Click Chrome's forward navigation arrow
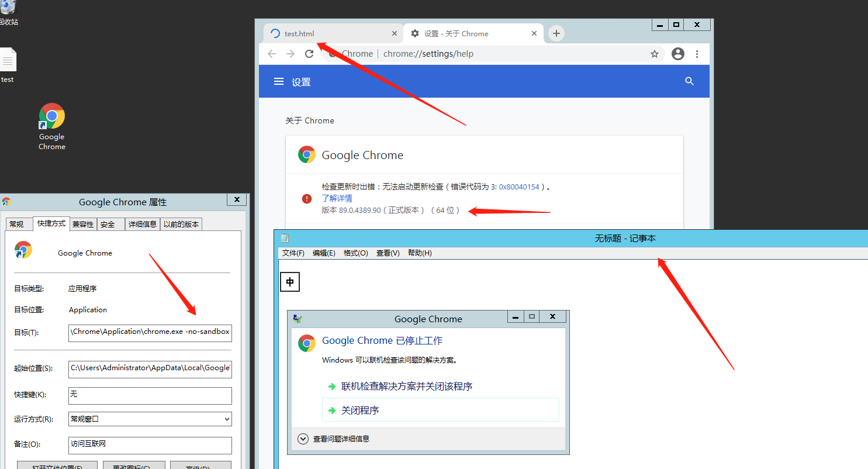This screenshot has height=469, width=868. (x=291, y=54)
